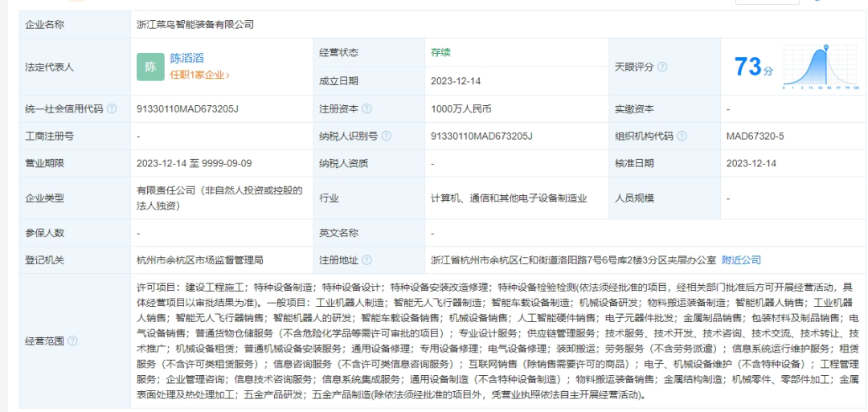The height and width of the screenshot is (412, 868).
Task: Click the 任职1家企业 link
Action: [199, 75]
